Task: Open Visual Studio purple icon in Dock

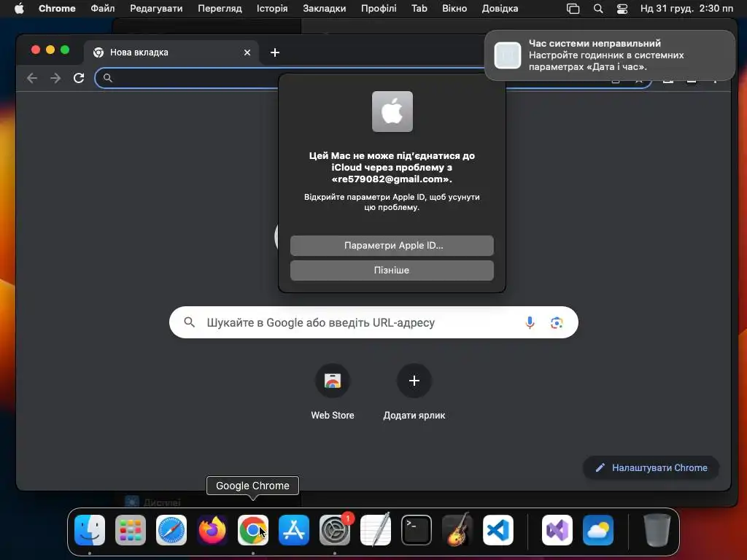Action: coord(557,529)
